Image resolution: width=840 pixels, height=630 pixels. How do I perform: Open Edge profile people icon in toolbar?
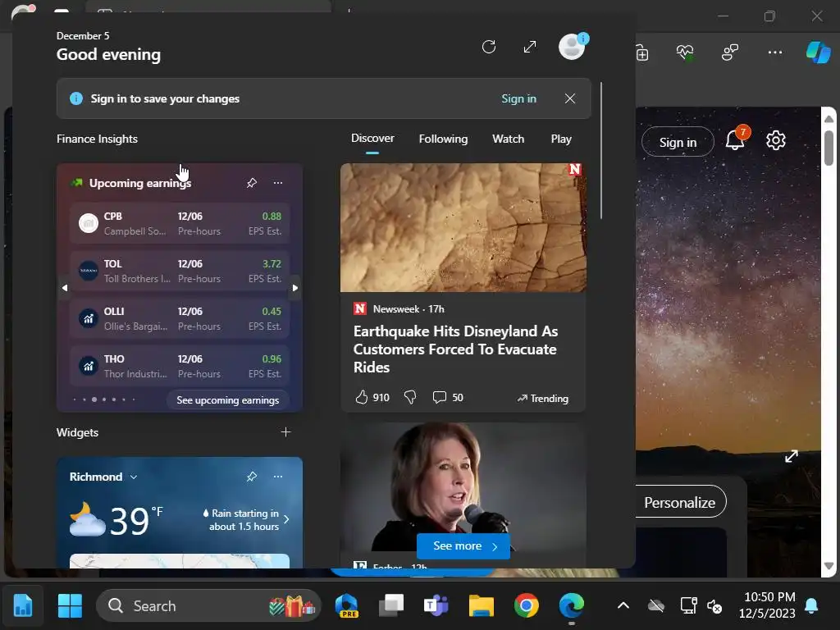729,52
